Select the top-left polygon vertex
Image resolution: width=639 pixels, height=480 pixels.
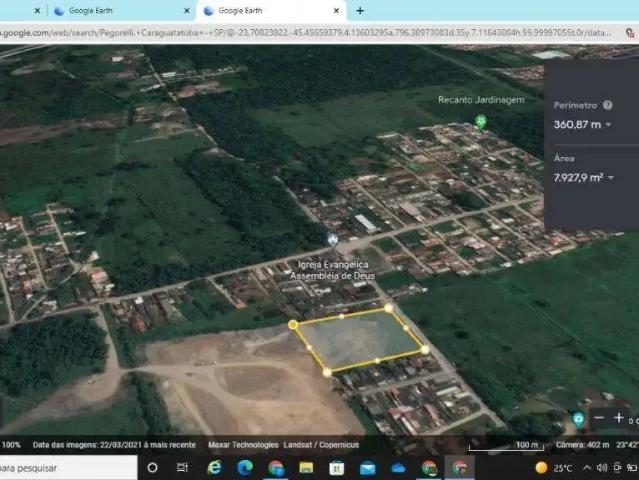tap(293, 324)
